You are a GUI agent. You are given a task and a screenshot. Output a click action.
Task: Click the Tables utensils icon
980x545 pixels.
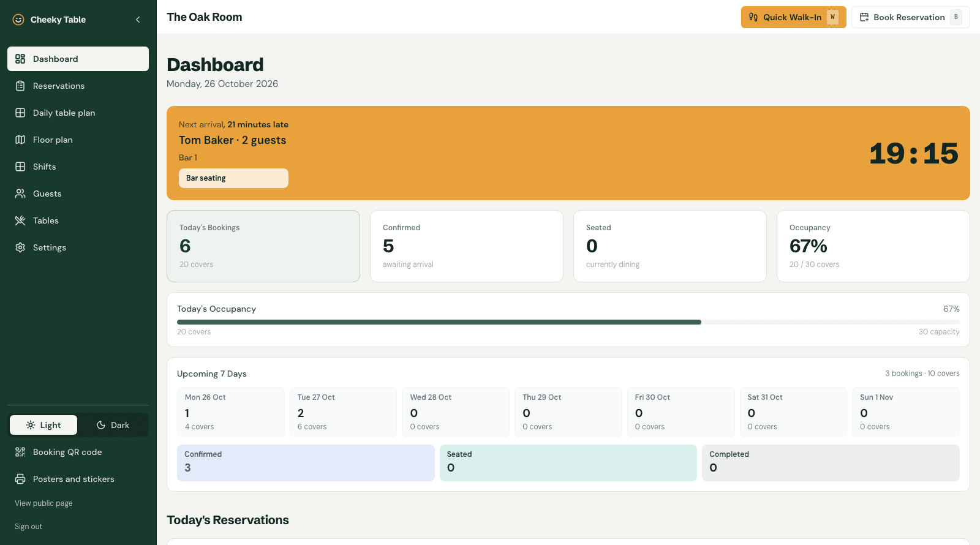point(20,220)
